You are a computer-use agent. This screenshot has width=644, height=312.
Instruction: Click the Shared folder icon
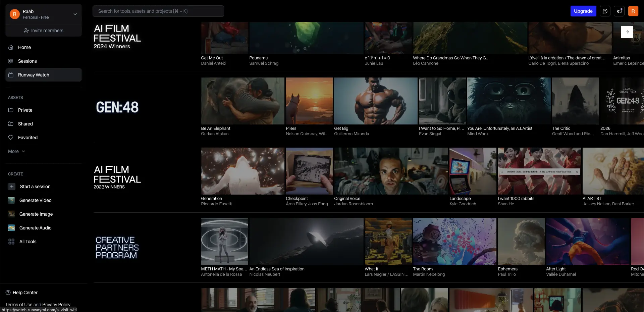(x=11, y=124)
